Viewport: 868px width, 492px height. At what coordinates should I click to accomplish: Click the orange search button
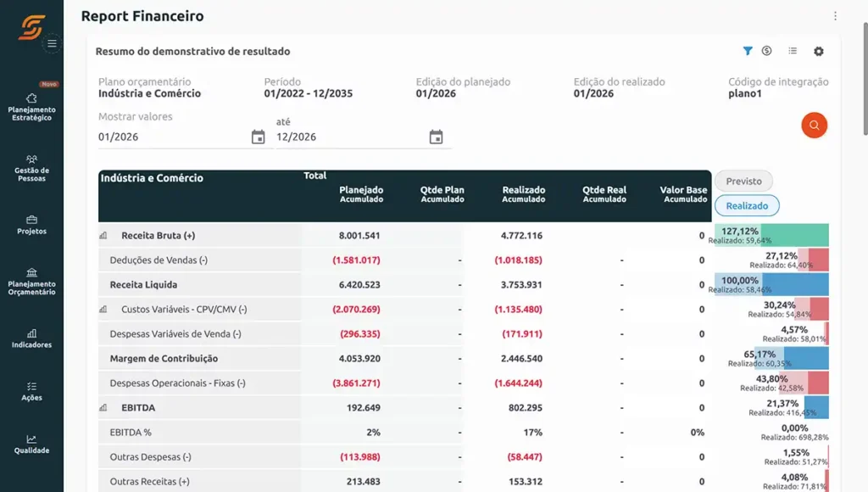click(815, 126)
